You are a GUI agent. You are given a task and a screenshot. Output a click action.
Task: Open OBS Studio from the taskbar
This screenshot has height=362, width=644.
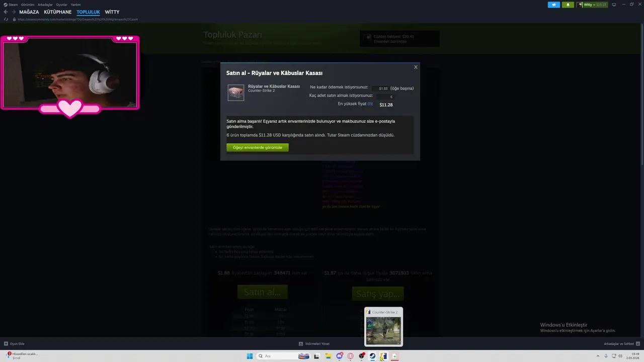click(x=361, y=356)
